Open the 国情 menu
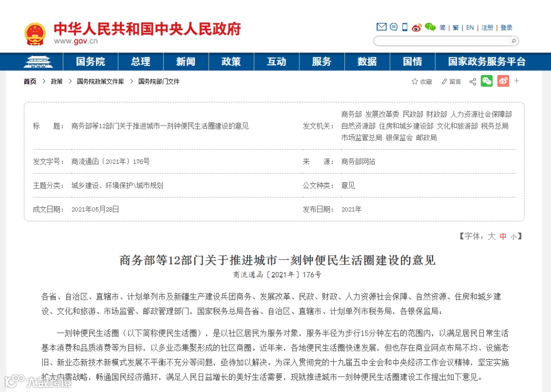 pos(413,62)
